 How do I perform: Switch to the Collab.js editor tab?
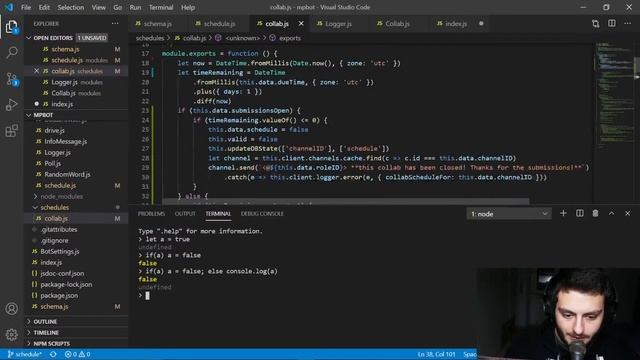[x=398, y=24]
